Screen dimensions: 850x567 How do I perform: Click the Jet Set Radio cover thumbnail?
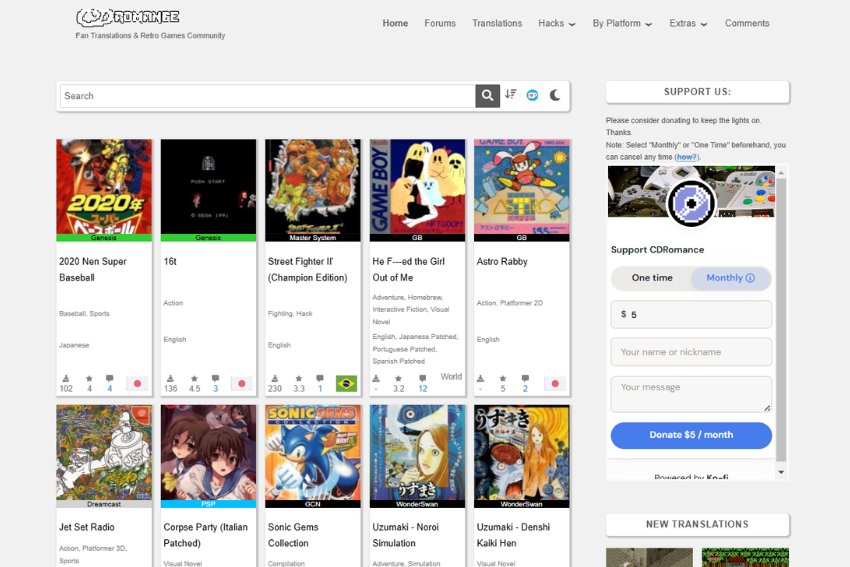click(104, 453)
